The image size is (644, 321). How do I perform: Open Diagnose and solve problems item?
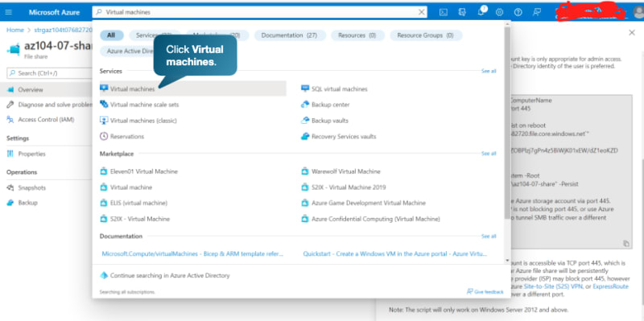click(x=55, y=105)
